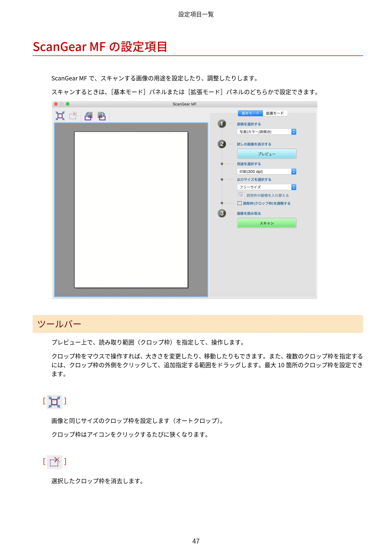The image size is (392, 555).
Task: Click the green zoom window button
Action: (x=68, y=104)
